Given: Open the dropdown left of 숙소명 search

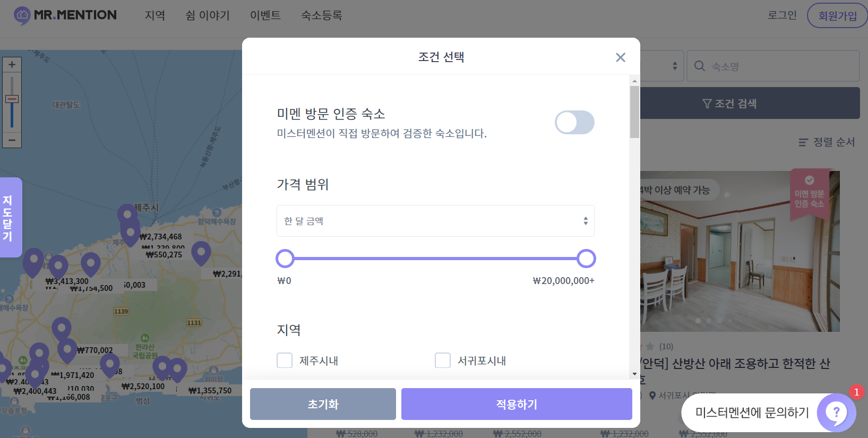Looking at the screenshot, I should 661,66.
